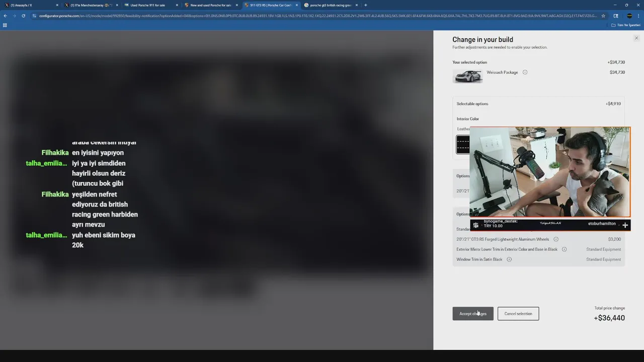
Task: Reload the configurator page
Action: click(x=23, y=16)
